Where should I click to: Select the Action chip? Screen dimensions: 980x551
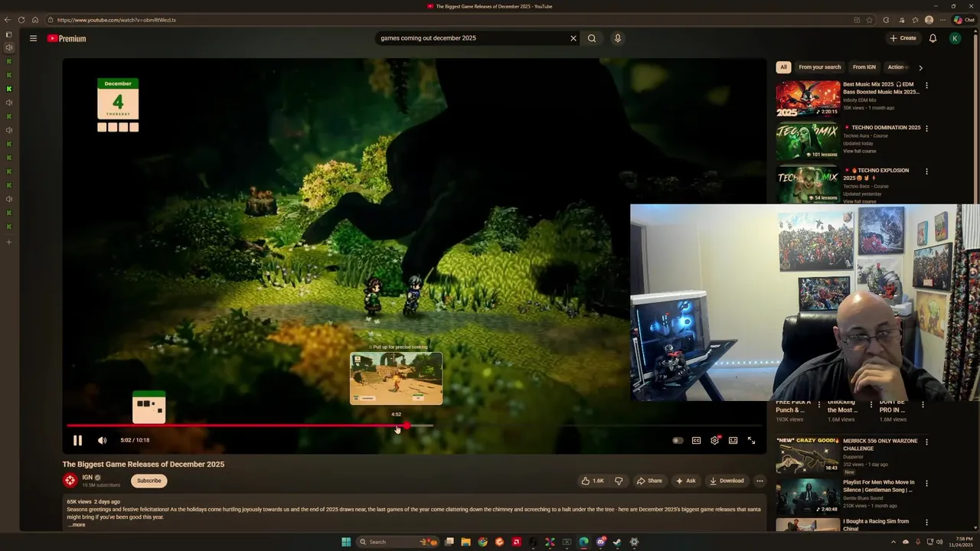[897, 67]
